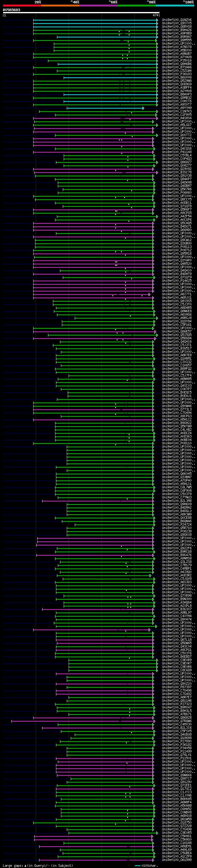Click the orange ~40% identity legend swatch

point(60,6)
